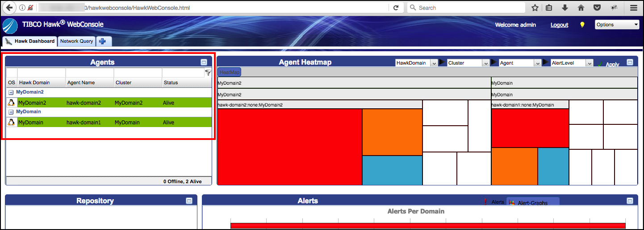The width and height of the screenshot is (644, 230).
Task: Select the HeatMap tab in Agent Heatmap
Action: click(x=230, y=72)
